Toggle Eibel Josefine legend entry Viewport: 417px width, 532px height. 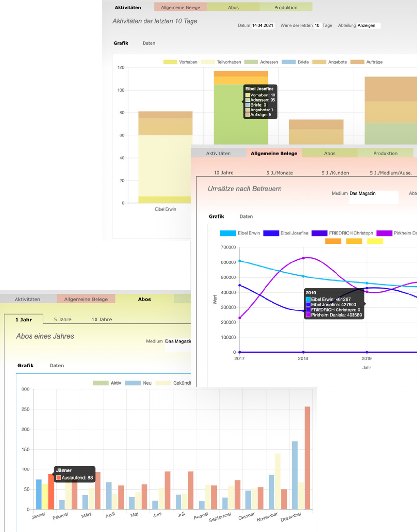pyautogui.click(x=286, y=233)
